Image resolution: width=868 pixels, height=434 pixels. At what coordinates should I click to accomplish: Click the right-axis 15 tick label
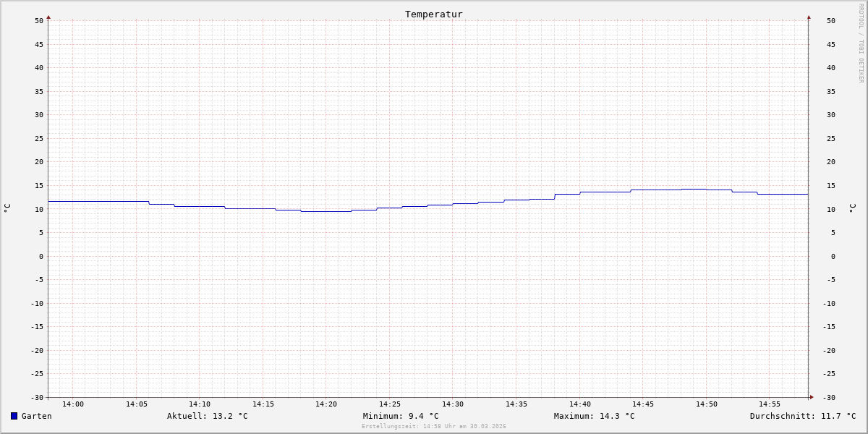pyautogui.click(x=831, y=185)
